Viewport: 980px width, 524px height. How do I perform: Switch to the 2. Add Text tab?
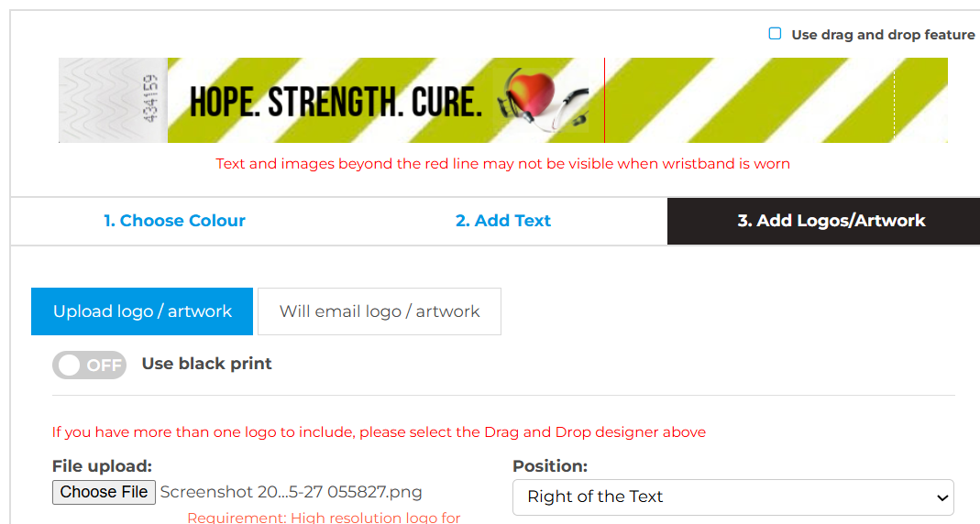pos(503,221)
